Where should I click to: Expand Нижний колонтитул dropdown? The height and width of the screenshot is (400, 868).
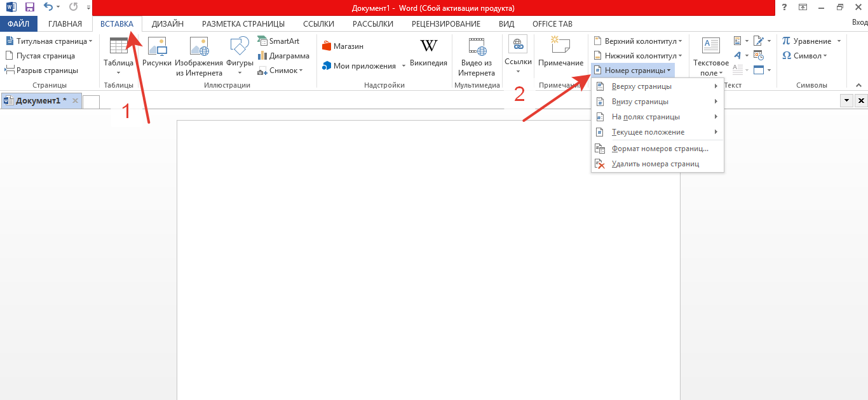click(680, 56)
